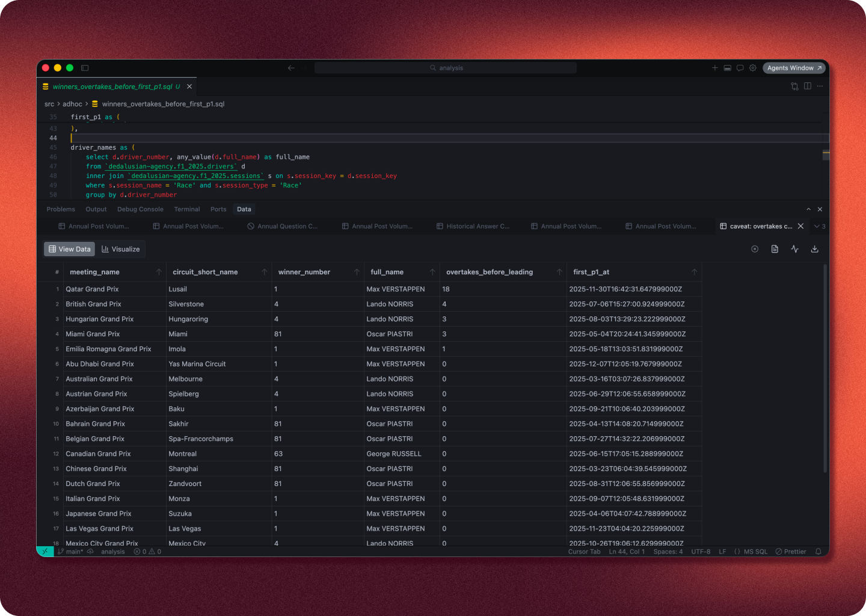Close the bottom panel with X
Screen dimensions: 866x616
click(820, 209)
